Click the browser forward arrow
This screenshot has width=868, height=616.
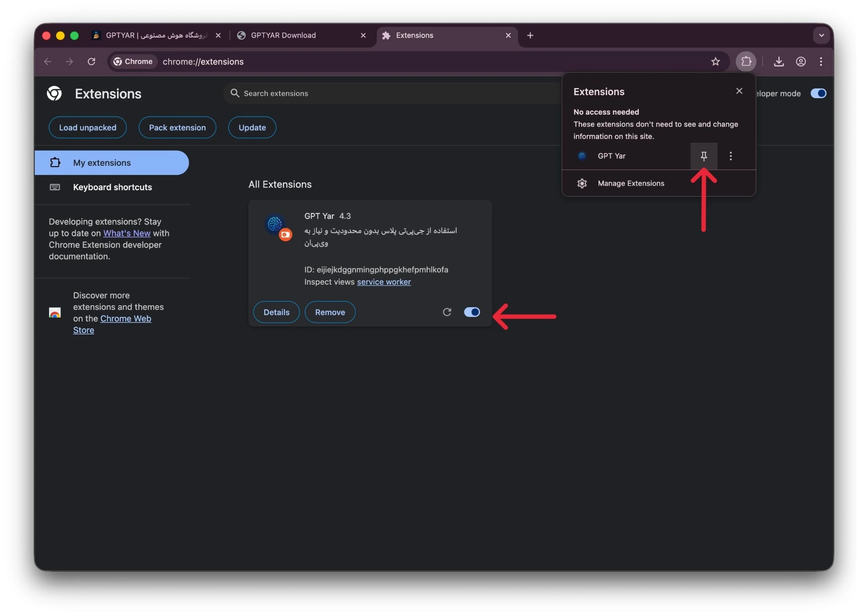point(70,62)
